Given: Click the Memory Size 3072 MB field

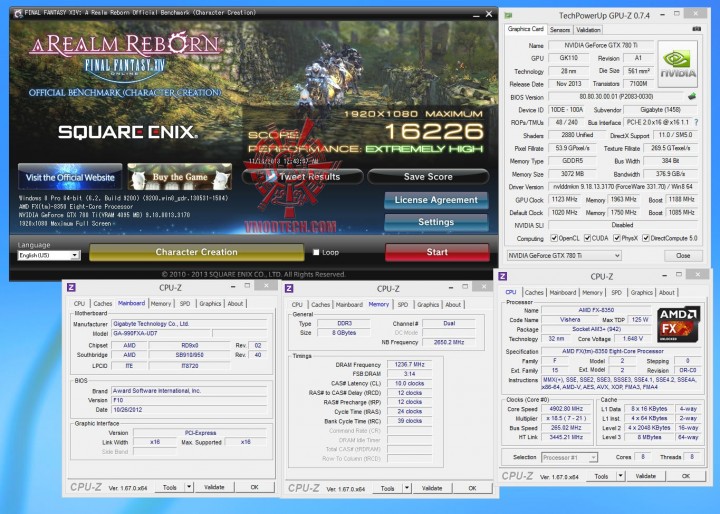Looking at the screenshot, I should (572, 174).
